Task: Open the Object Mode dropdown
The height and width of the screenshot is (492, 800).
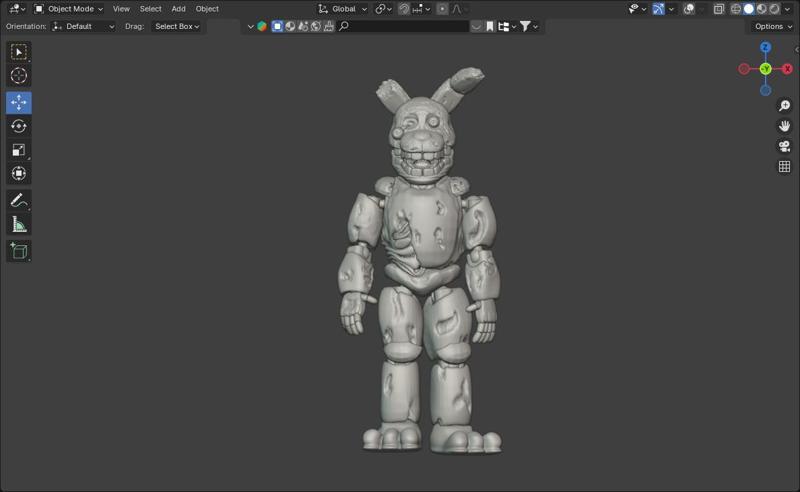Action: (x=68, y=9)
